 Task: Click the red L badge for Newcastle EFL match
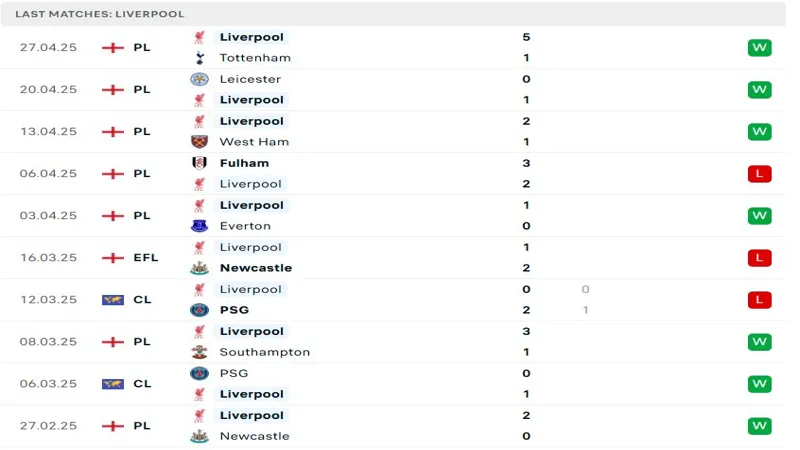pos(759,257)
